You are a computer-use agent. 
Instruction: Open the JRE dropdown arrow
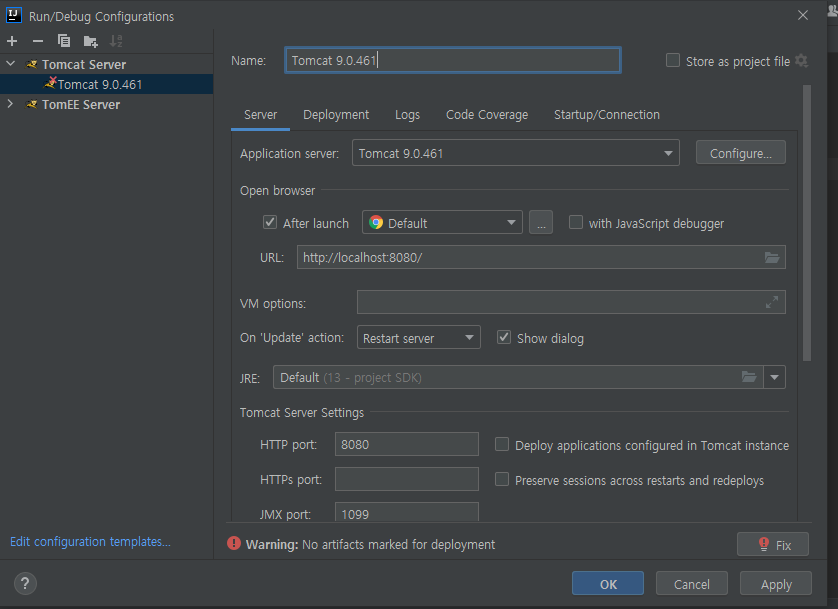(x=774, y=378)
